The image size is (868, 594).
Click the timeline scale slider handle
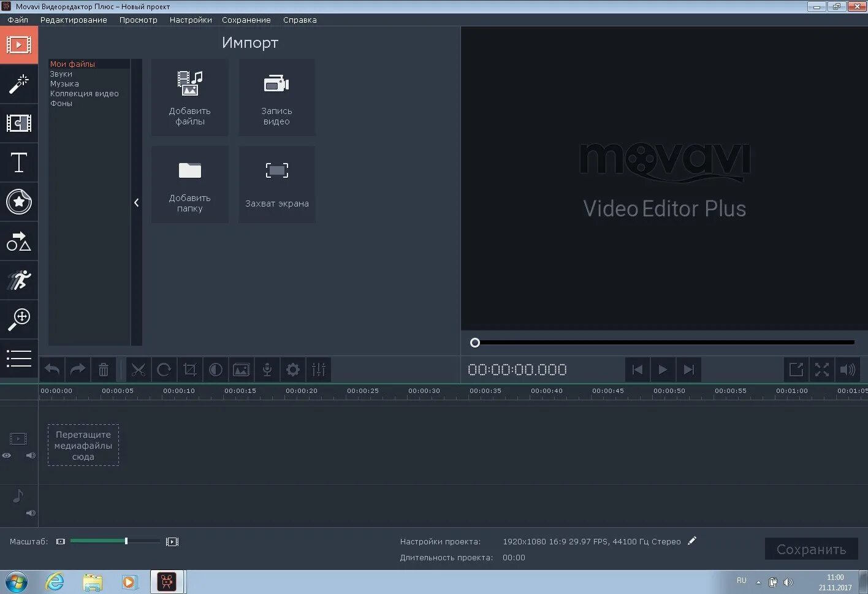coord(126,541)
